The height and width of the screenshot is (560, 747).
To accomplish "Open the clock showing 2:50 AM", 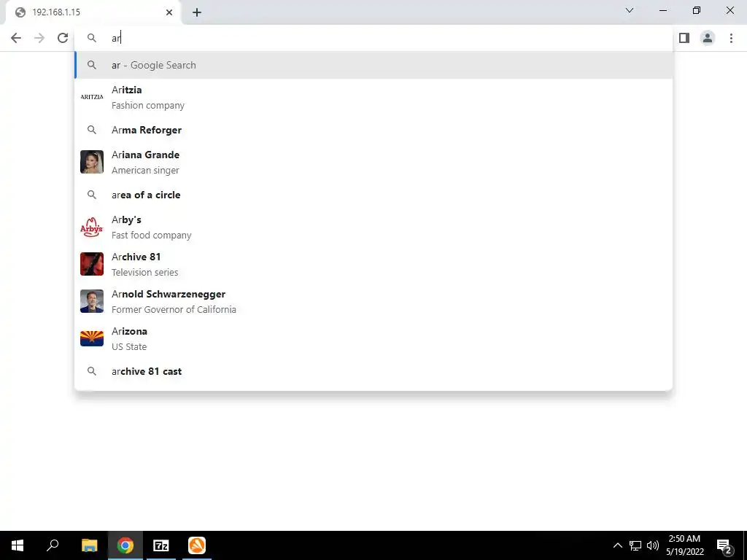I will 684,545.
